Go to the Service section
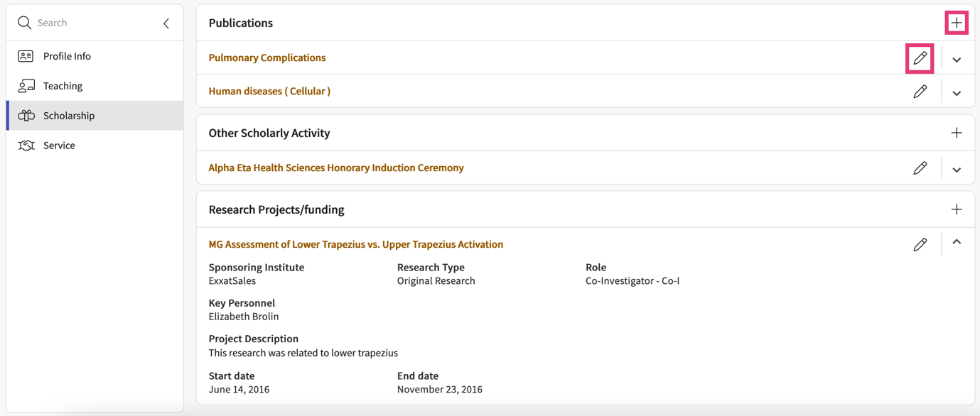980x416 pixels. coord(95,146)
